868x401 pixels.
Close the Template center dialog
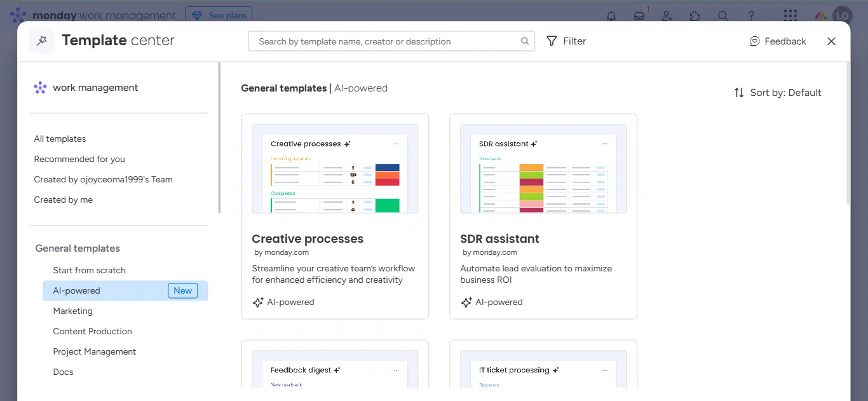[831, 41]
